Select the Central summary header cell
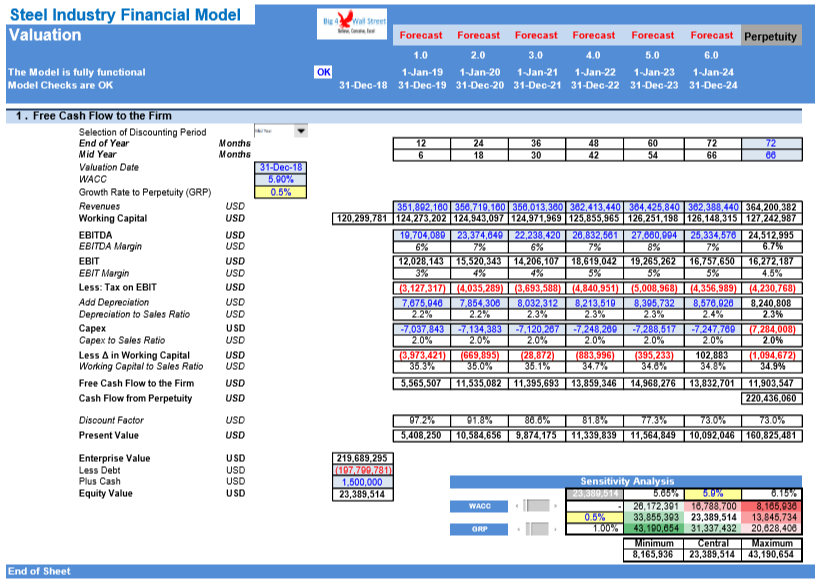Image resolution: width=829 pixels, height=587 pixels. [x=713, y=544]
